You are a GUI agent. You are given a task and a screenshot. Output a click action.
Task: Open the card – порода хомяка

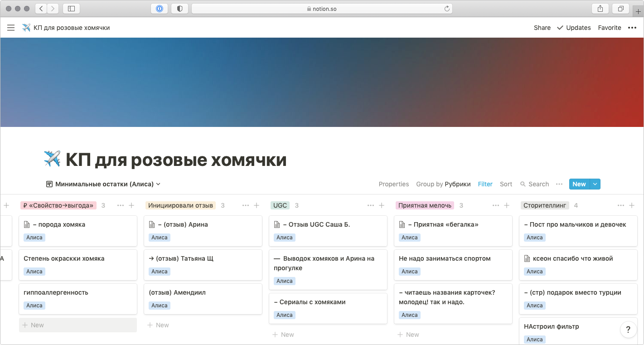78,231
